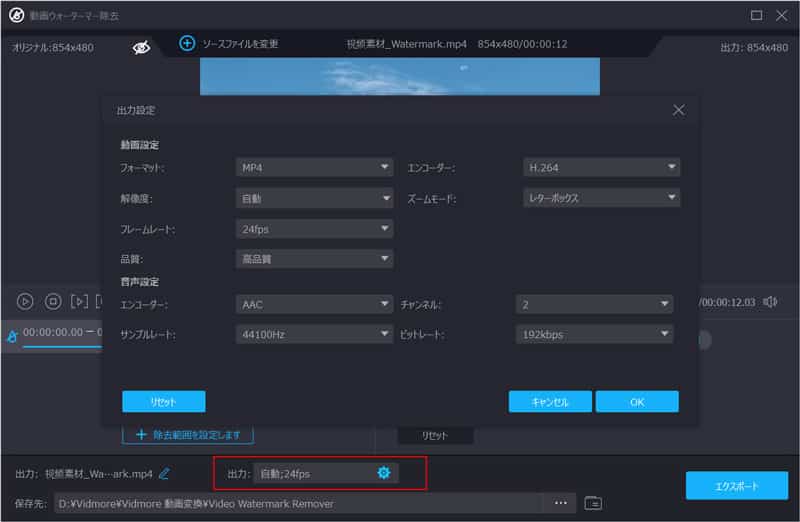The image size is (800, 522).
Task: Click the キャンセル button
Action: (550, 401)
